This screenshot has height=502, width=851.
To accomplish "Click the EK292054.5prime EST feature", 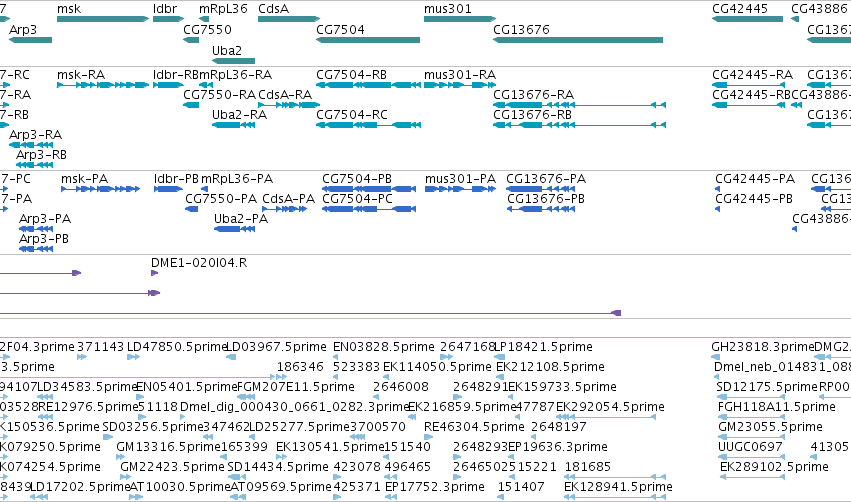I will [x=606, y=417].
